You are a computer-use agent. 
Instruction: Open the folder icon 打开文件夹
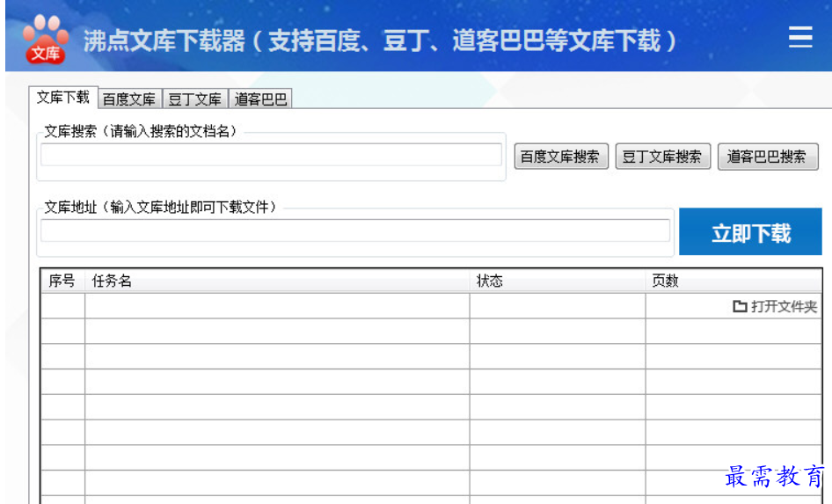click(x=775, y=306)
